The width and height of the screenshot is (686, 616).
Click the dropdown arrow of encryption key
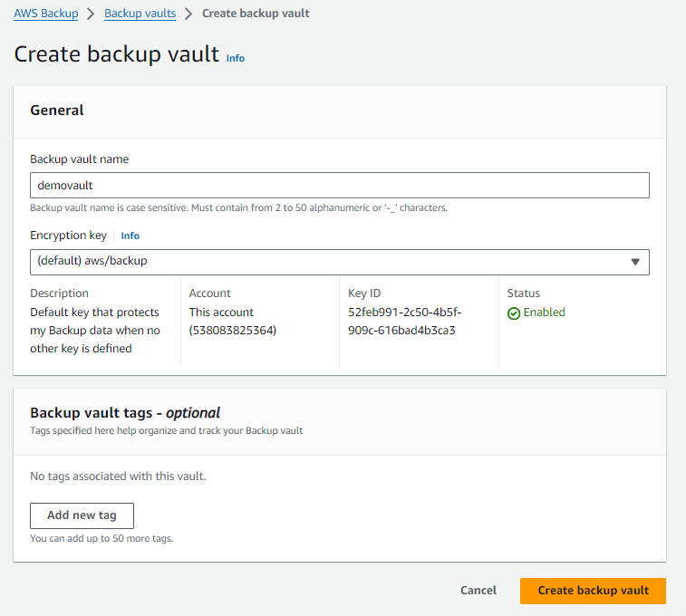coord(635,262)
